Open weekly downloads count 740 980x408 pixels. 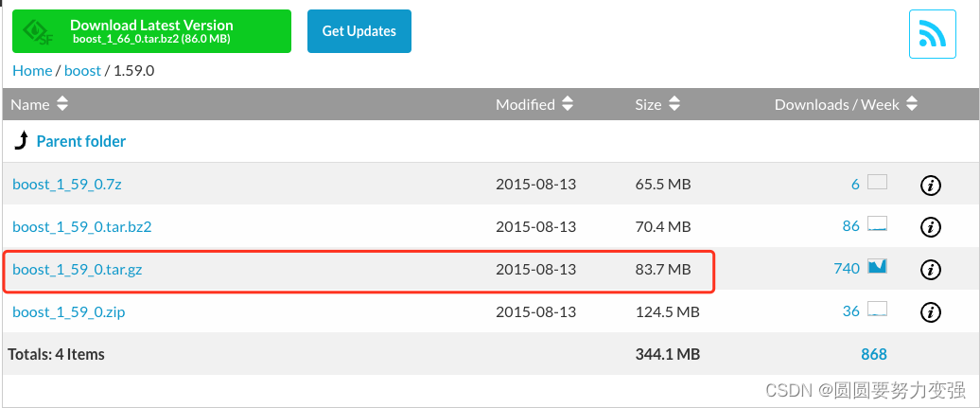pos(847,269)
